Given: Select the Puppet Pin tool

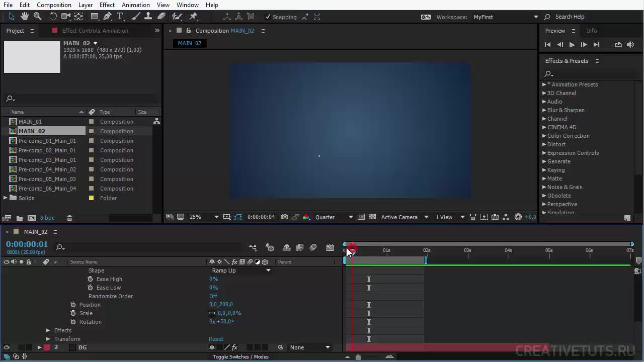Looking at the screenshot, I should (193, 17).
